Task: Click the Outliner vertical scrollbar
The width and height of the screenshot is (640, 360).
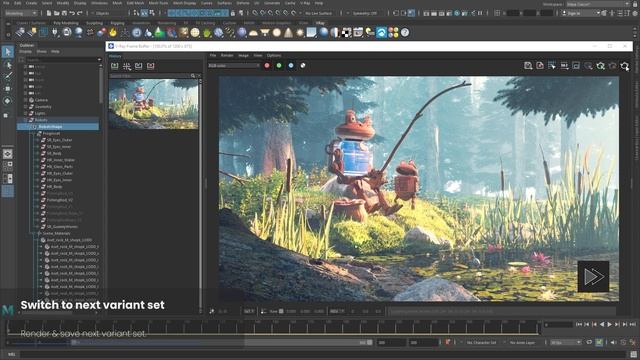Action: pos(101,86)
